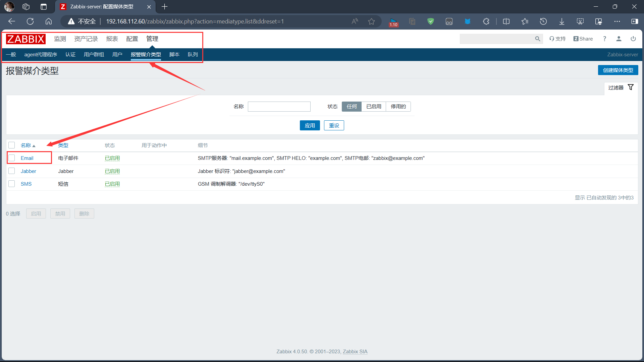Toggle Email row 已启用 status

(x=112, y=158)
